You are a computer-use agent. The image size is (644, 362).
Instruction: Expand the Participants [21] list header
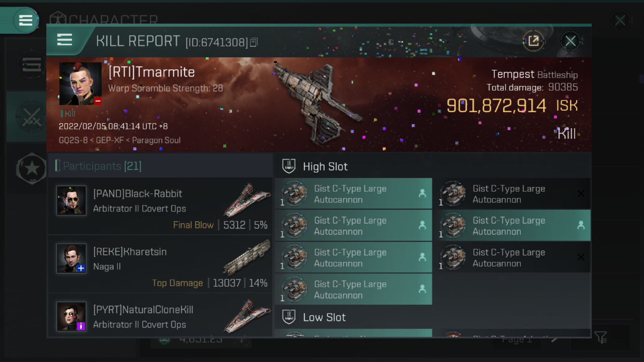click(x=102, y=166)
